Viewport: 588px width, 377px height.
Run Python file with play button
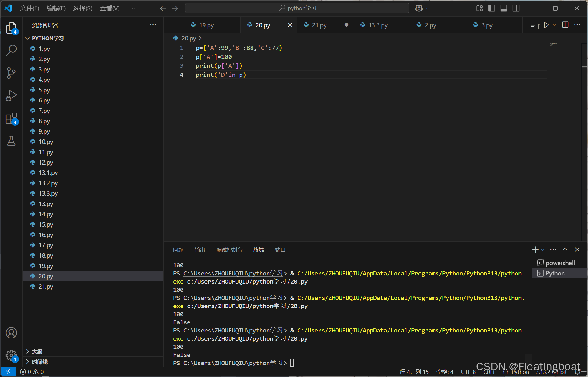point(546,25)
